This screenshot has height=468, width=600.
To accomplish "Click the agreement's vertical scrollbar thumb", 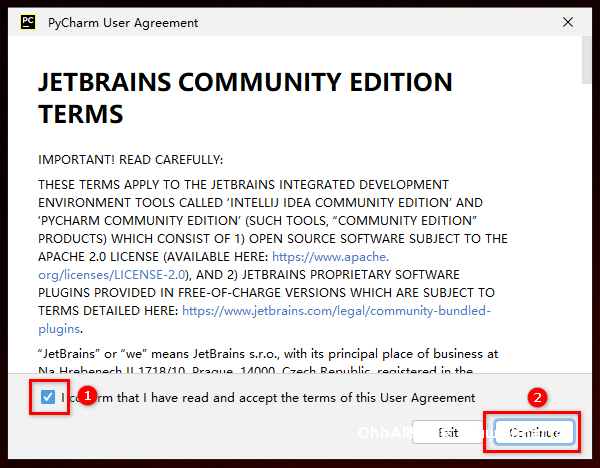I will (x=586, y=60).
